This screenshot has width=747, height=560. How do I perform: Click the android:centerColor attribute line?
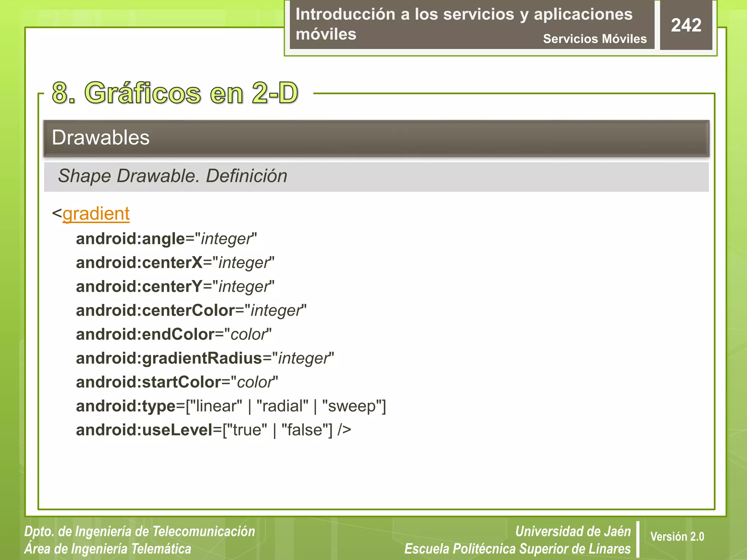[x=191, y=311]
